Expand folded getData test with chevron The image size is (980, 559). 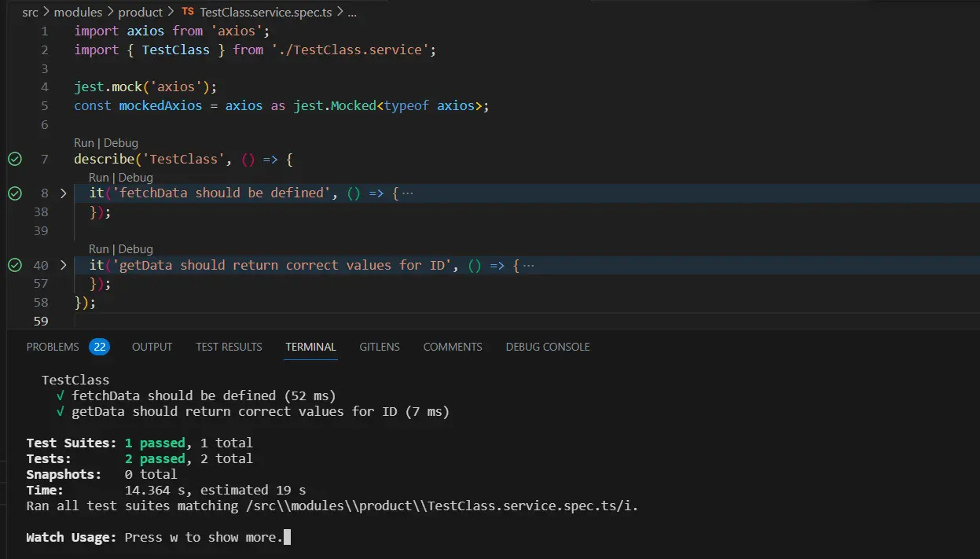pos(64,266)
